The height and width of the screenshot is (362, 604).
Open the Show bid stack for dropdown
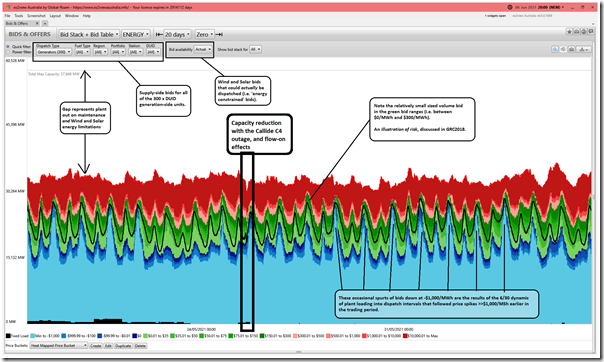coord(255,49)
